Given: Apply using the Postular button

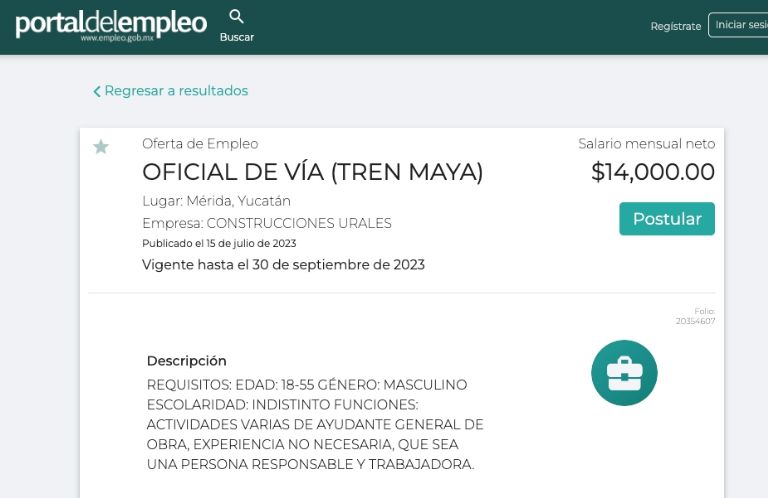Looking at the screenshot, I should pyautogui.click(x=667, y=219).
